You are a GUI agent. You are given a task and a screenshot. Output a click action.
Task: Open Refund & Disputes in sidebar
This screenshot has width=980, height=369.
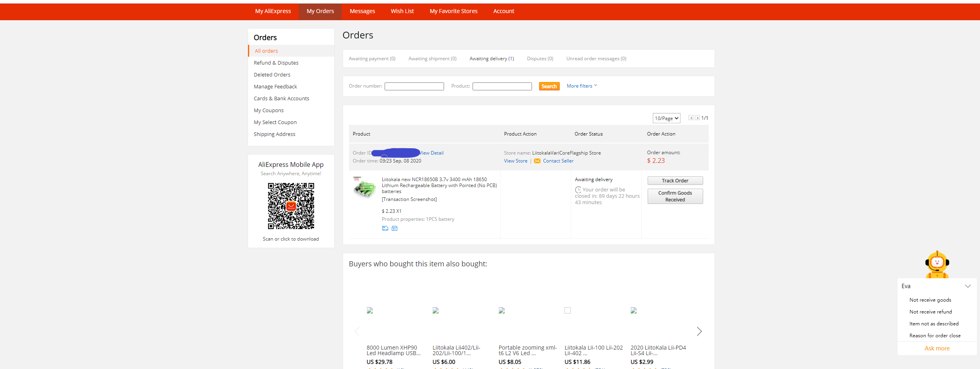[x=276, y=63]
